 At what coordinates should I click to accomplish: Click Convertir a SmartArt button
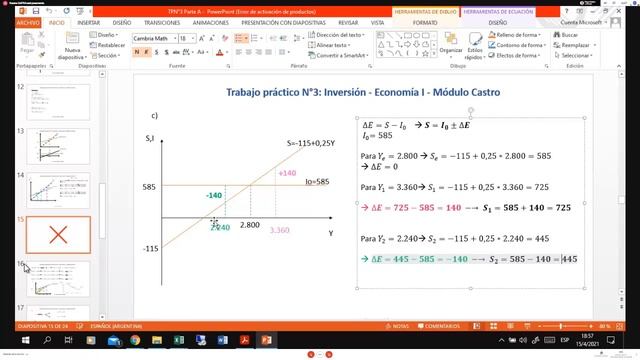pos(339,55)
